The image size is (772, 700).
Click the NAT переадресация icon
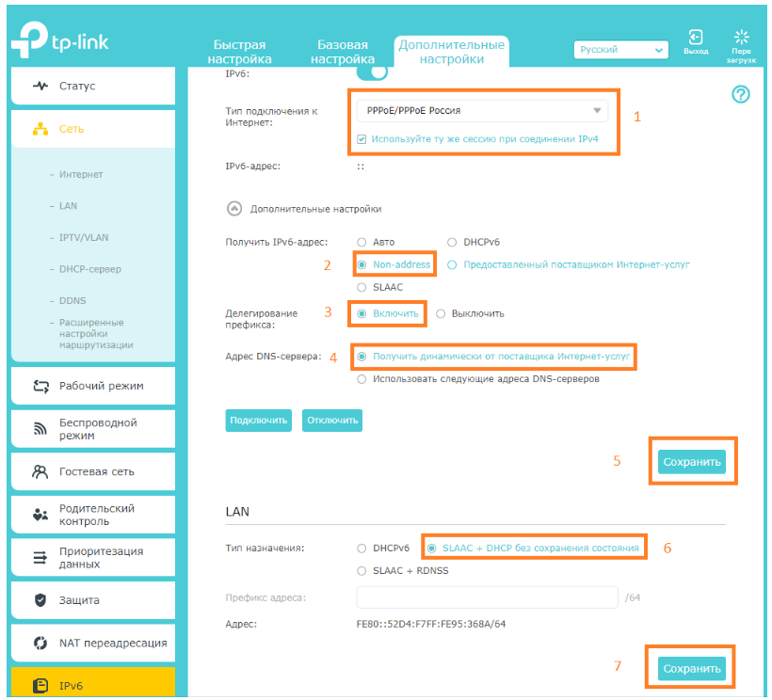click(40, 643)
